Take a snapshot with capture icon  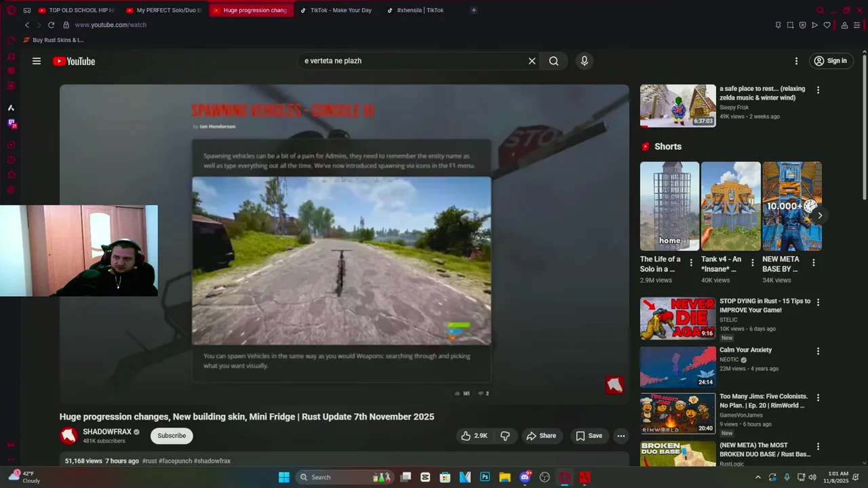pyautogui.click(x=790, y=25)
